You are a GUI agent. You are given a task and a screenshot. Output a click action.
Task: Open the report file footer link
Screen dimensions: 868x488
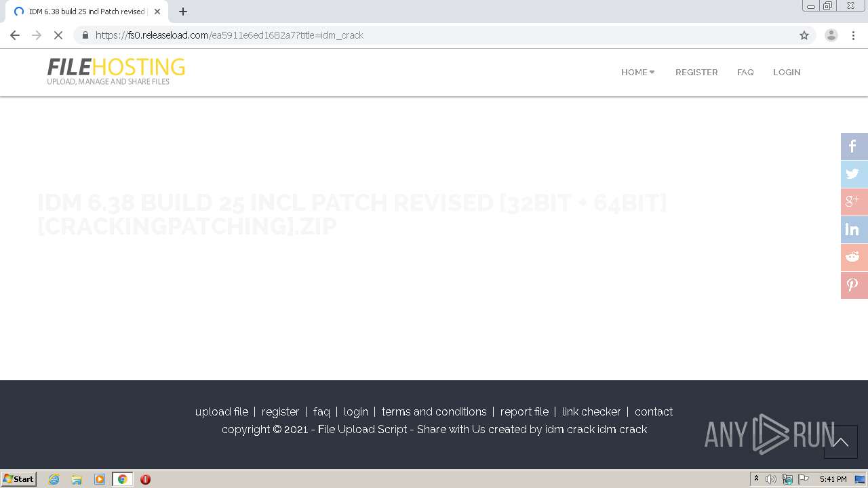pos(524,411)
